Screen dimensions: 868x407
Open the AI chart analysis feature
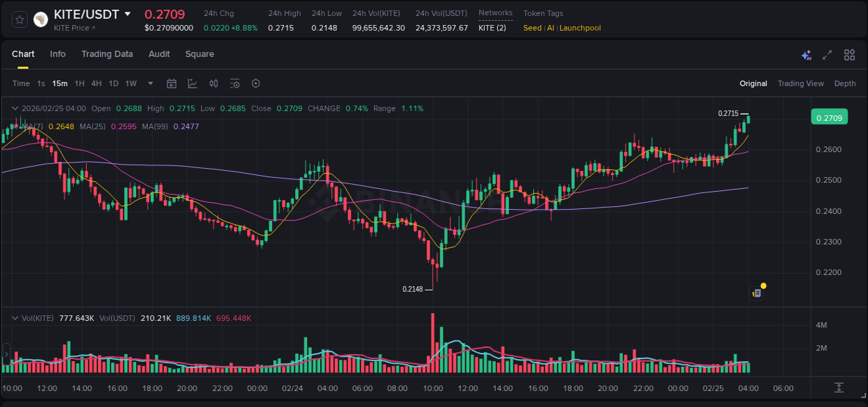[806, 55]
